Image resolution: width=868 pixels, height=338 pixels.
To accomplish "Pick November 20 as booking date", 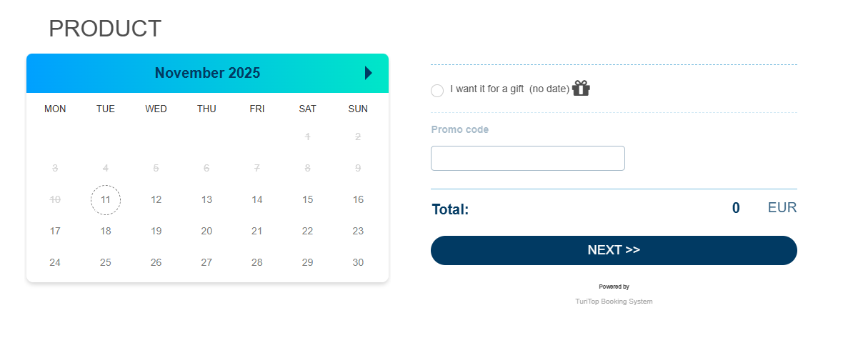I will [x=206, y=232].
